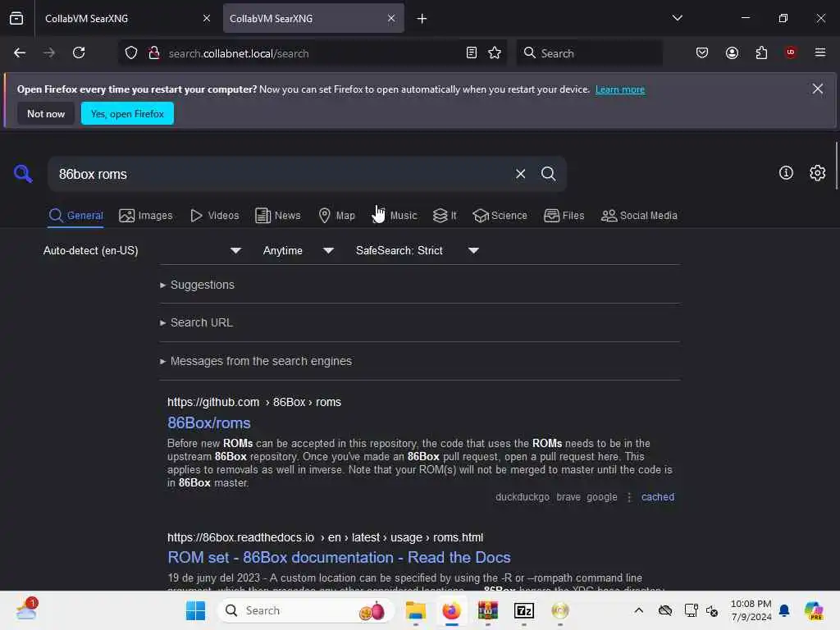Go back to the previous page

click(x=20, y=52)
